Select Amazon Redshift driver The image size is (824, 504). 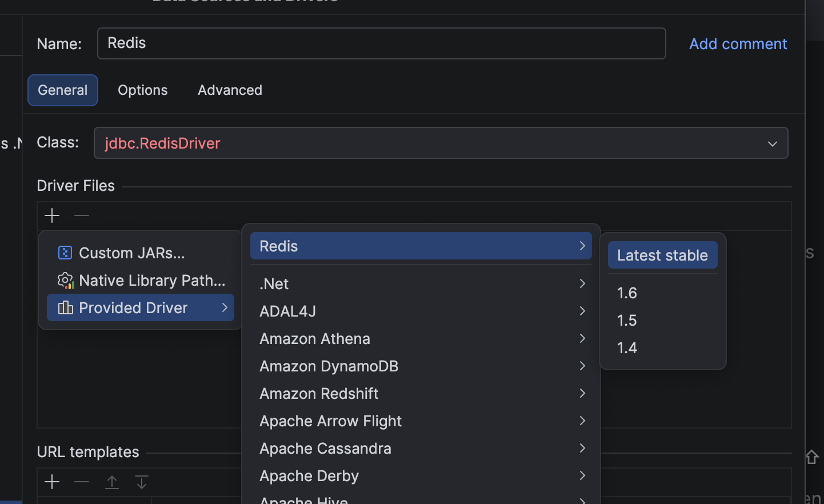[x=421, y=393]
